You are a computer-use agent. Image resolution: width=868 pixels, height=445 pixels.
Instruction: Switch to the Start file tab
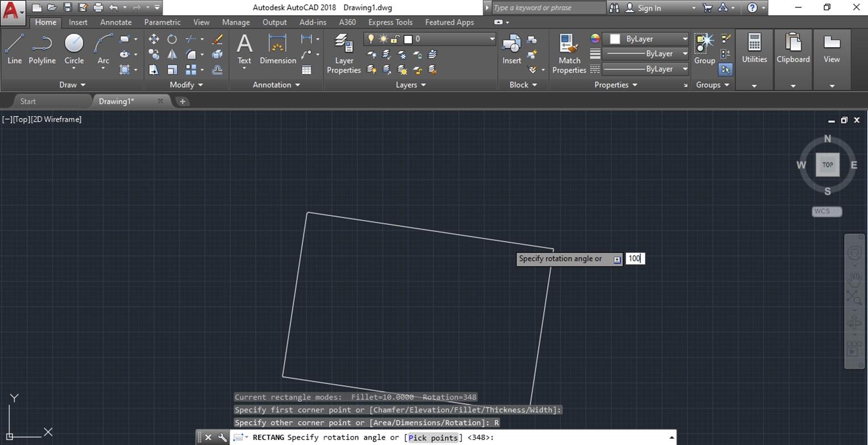tap(28, 101)
